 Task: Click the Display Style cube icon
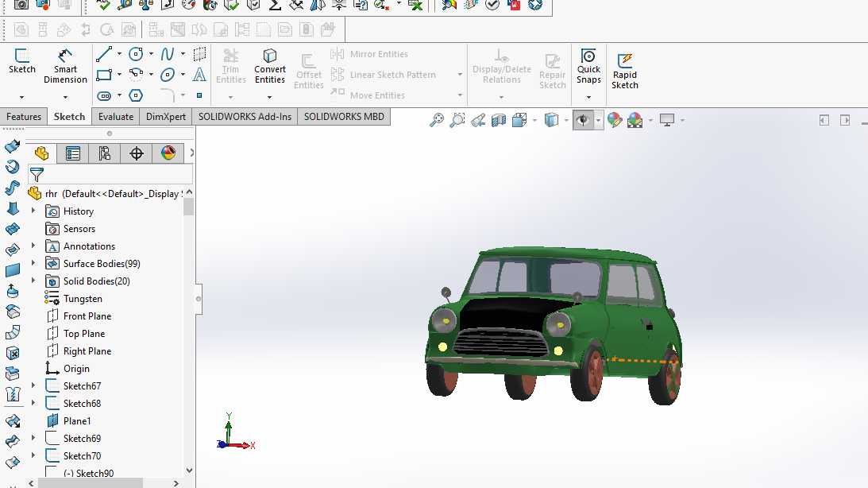[x=551, y=120]
